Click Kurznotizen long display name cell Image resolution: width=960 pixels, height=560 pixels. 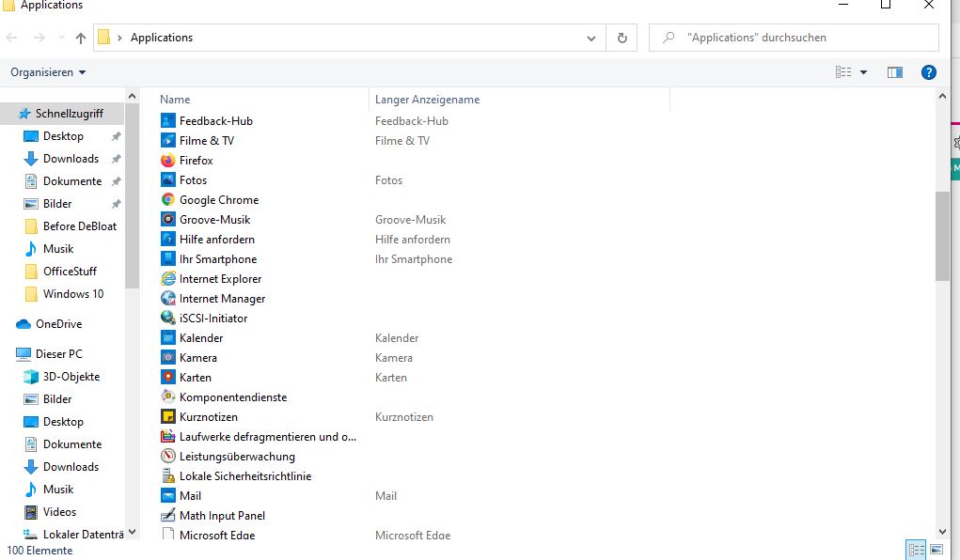404,417
